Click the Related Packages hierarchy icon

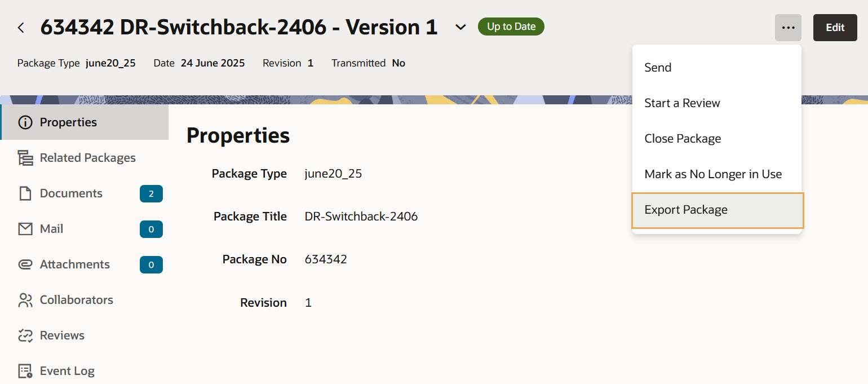[25, 158]
